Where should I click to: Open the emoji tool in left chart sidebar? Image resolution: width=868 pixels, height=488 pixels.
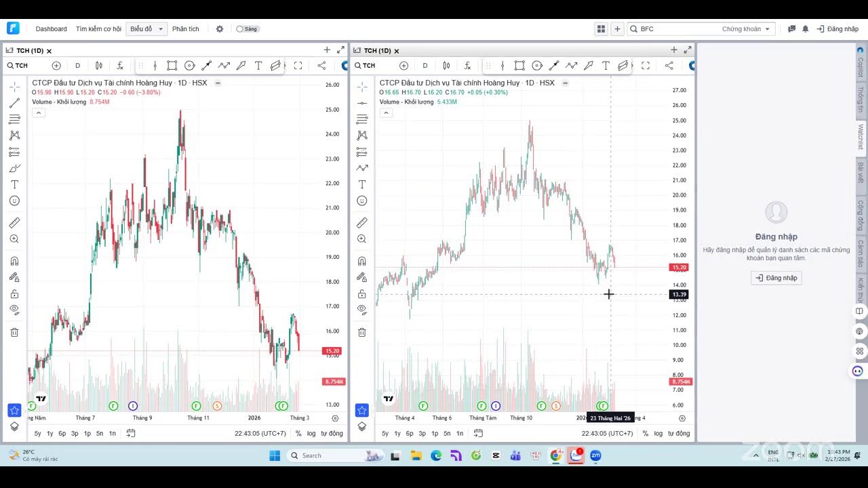(x=14, y=201)
